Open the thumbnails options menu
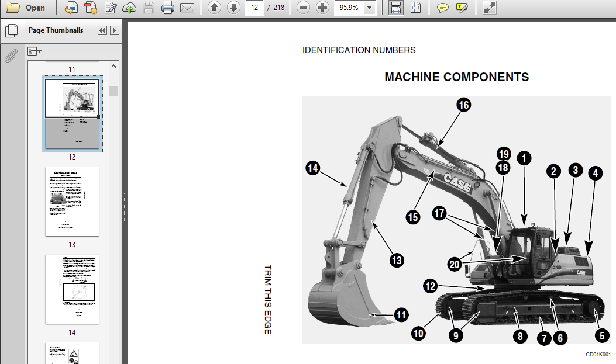616x364 pixels. point(34,51)
